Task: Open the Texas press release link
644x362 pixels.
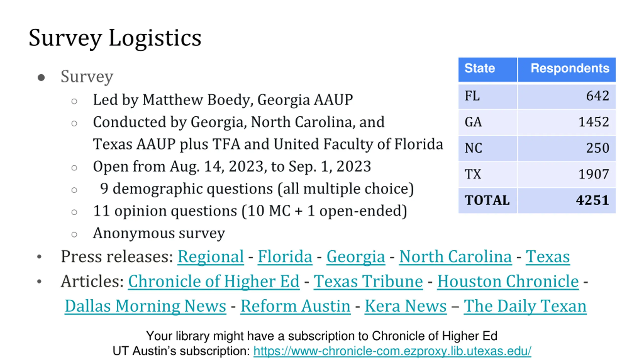Action: click(x=548, y=257)
